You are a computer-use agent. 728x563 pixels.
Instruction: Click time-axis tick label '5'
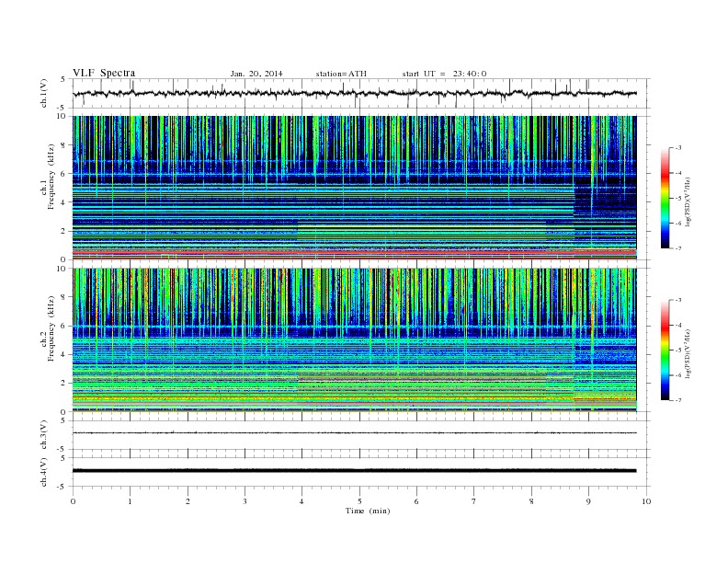pos(359,501)
